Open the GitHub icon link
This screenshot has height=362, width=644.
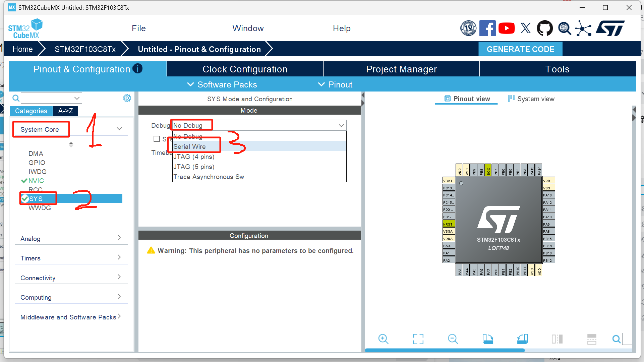coord(545,28)
